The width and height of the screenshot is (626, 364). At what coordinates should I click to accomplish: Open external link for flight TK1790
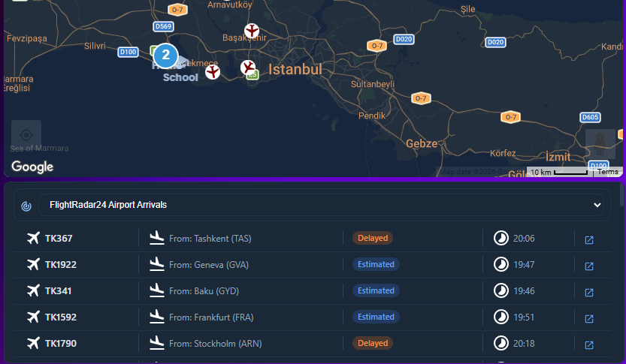coord(589,345)
